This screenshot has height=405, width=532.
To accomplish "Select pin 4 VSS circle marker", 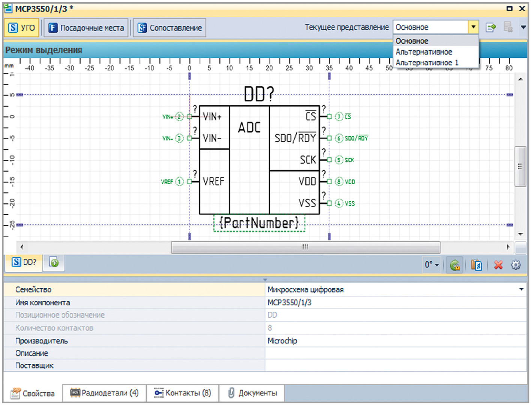I will (339, 203).
